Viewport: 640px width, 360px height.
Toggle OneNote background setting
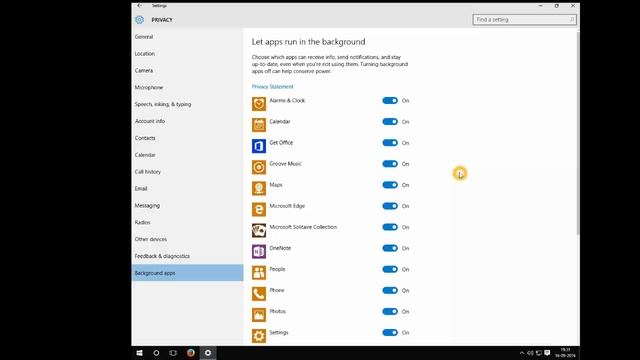pyautogui.click(x=390, y=248)
